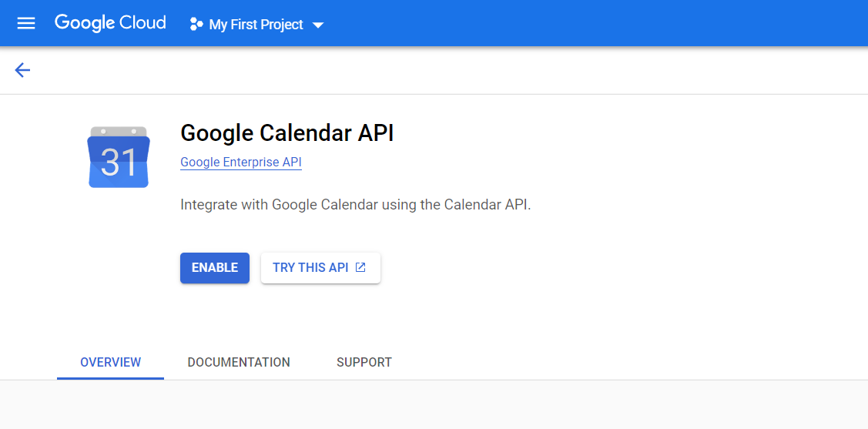Click the Google Cloud logo

click(x=110, y=23)
